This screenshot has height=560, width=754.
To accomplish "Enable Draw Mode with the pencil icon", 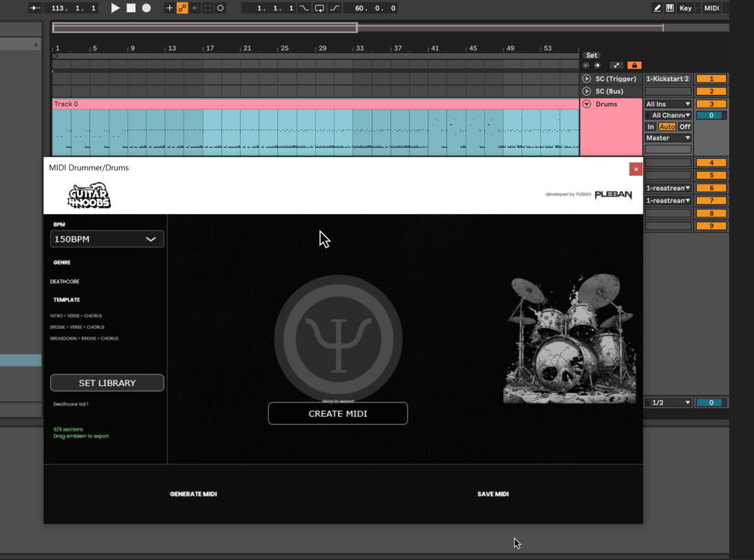I will (x=657, y=8).
